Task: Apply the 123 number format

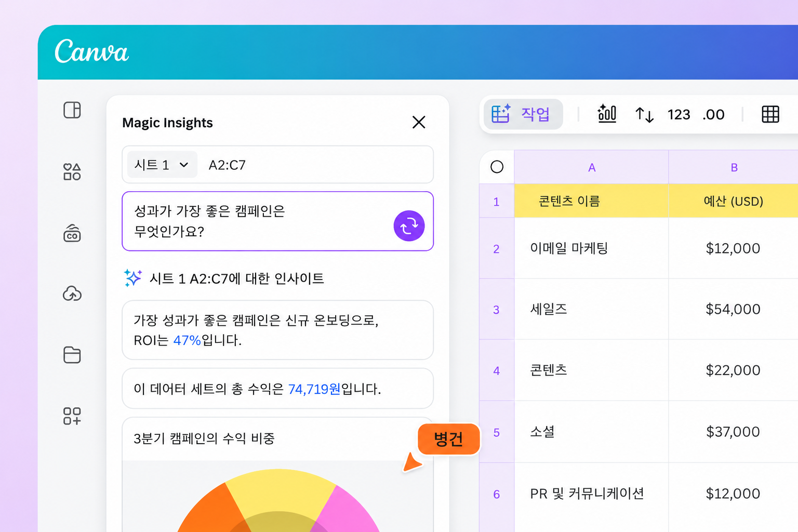Action: 679,114
